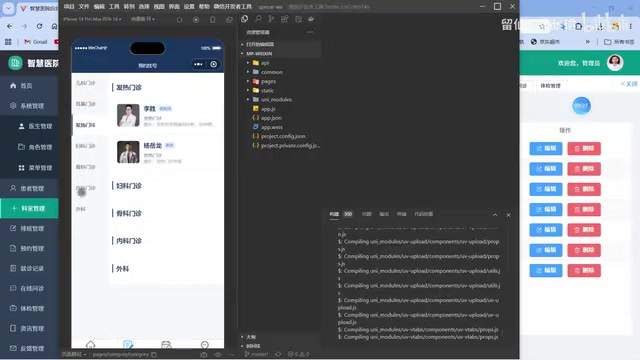This screenshot has width=640, height=360.
Task: Click the bug debug icon in simulator status bar
Action: click(x=204, y=354)
